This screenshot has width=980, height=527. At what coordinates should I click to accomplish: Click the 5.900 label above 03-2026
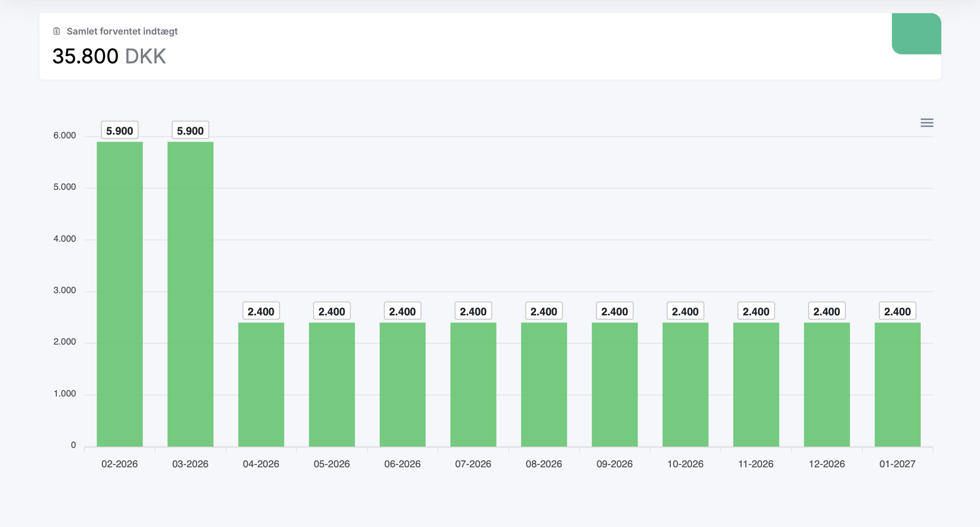[190, 131]
